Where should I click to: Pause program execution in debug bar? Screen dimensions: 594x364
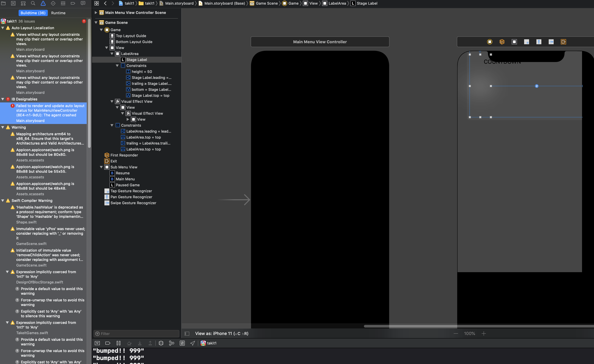118,343
